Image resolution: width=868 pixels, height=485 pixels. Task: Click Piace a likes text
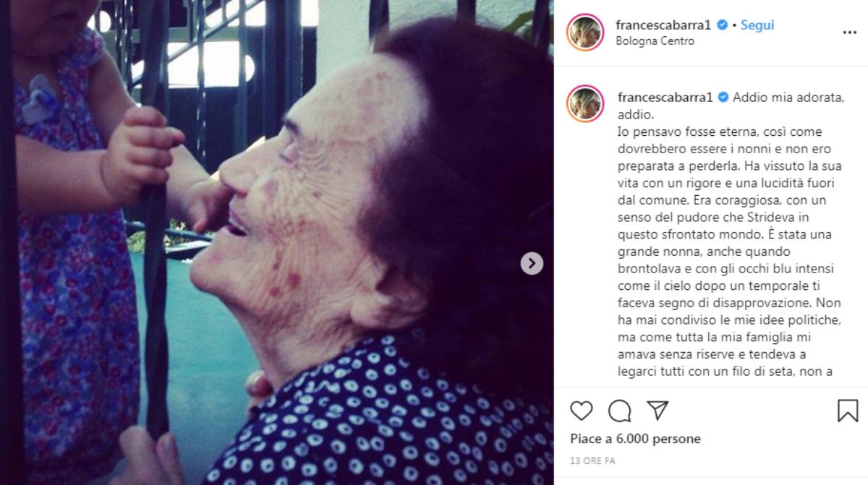[x=591, y=439]
